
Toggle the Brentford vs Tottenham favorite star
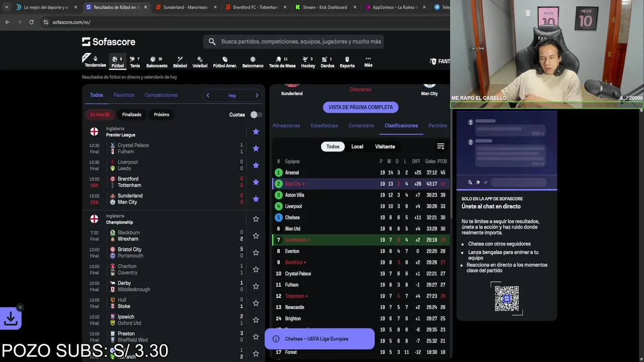pyautogui.click(x=256, y=182)
